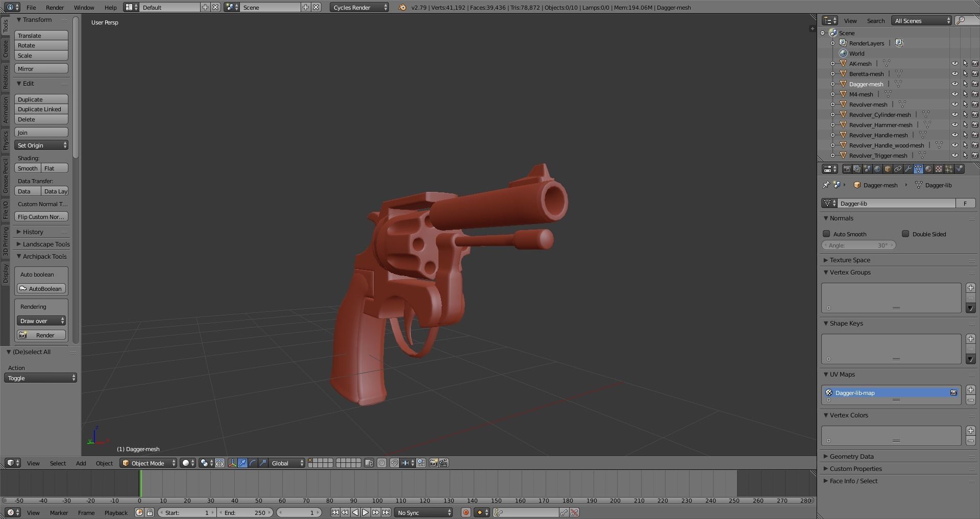Click the Duplicate Linked button
This screenshot has width=980, height=519.
41,109
